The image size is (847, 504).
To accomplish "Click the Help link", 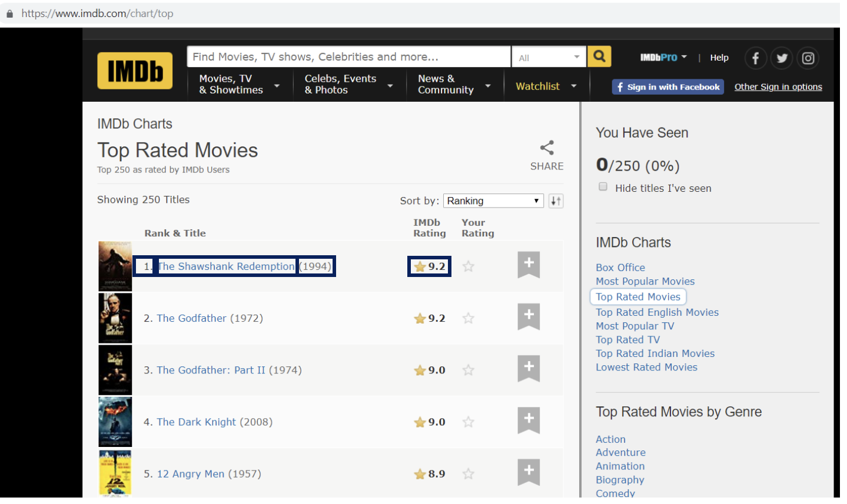I will pyautogui.click(x=719, y=58).
